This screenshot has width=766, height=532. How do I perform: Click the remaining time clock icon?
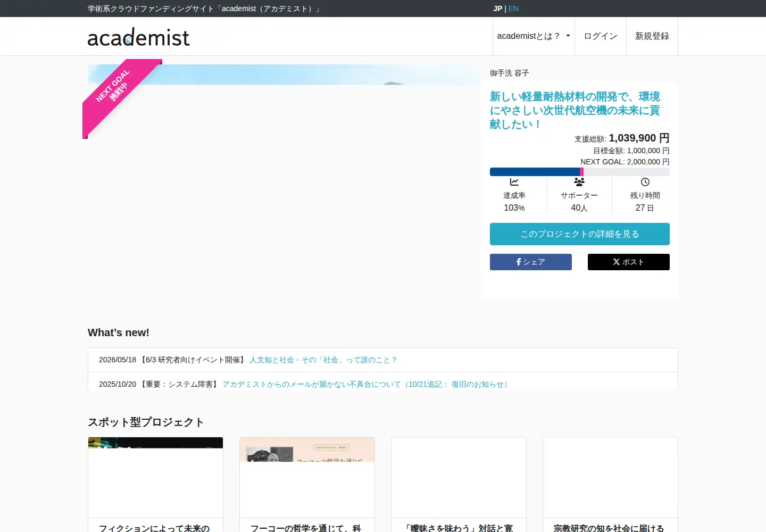click(645, 182)
